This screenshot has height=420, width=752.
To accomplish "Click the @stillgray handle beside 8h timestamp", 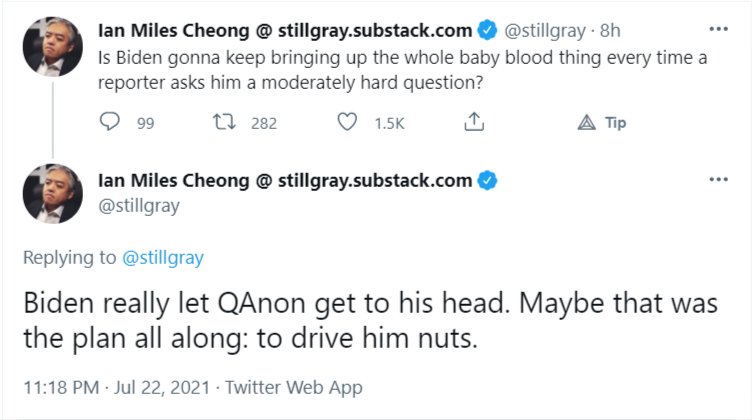I will coord(548,30).
